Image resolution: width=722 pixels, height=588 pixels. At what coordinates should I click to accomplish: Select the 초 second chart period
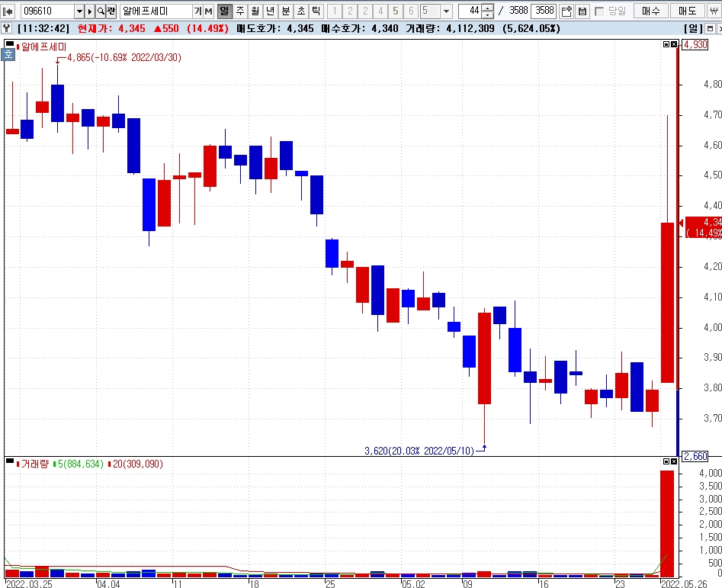300,11
